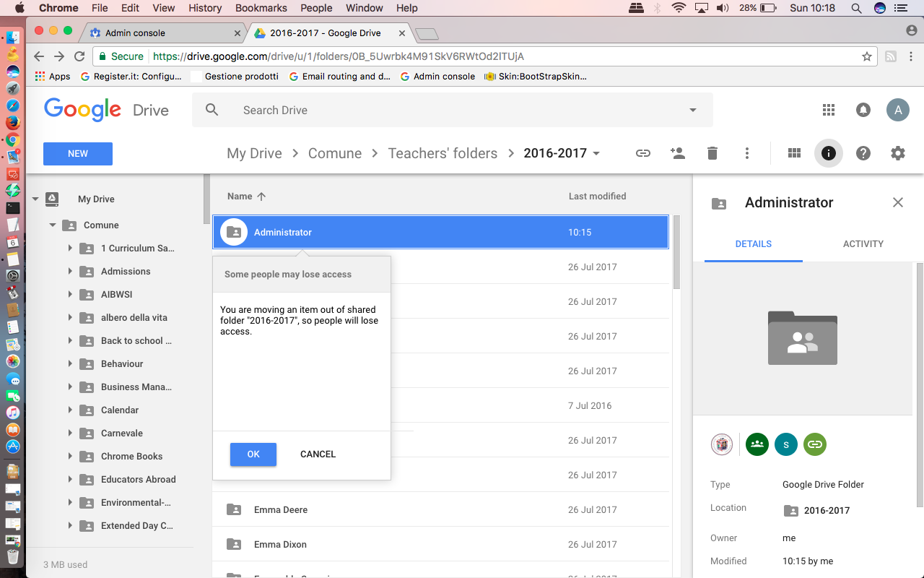Click CANCEL in the access warning dialog

click(x=318, y=454)
